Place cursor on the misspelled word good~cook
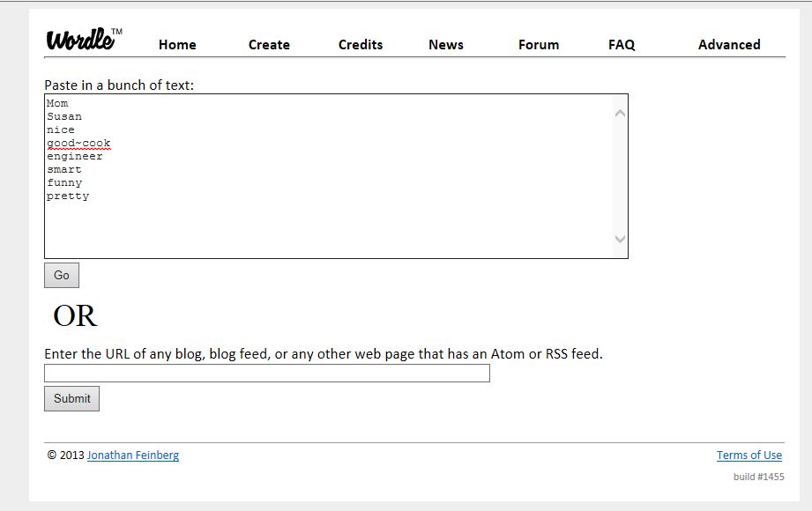Screen dimensions: 812x511 78,143
